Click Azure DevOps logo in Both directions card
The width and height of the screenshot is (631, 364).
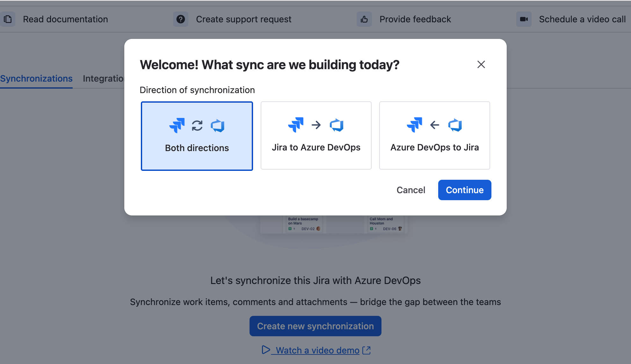click(x=218, y=126)
